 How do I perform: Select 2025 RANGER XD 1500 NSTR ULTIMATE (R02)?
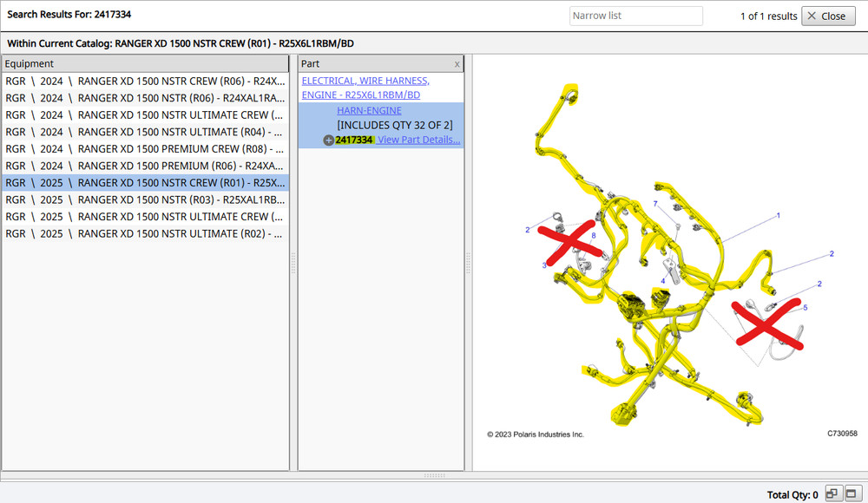145,233
